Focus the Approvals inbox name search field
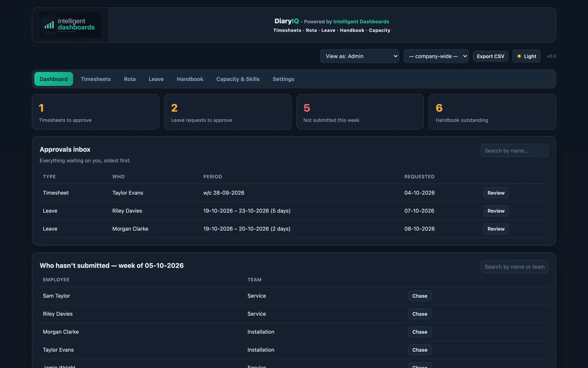This screenshot has width=588, height=368. pos(514,151)
